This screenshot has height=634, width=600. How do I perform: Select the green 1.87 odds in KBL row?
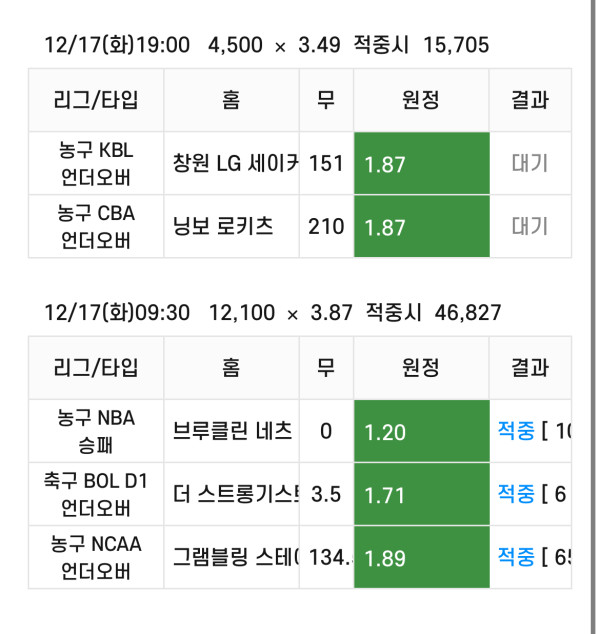click(x=421, y=163)
